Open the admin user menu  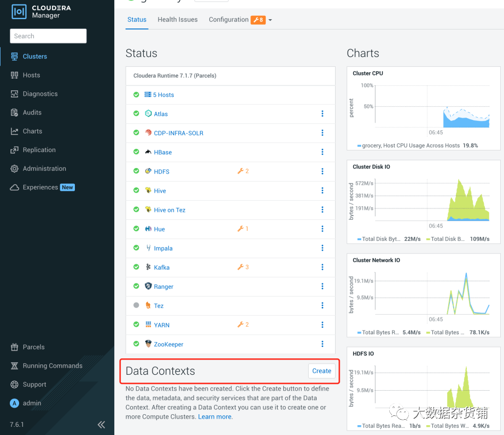point(32,403)
